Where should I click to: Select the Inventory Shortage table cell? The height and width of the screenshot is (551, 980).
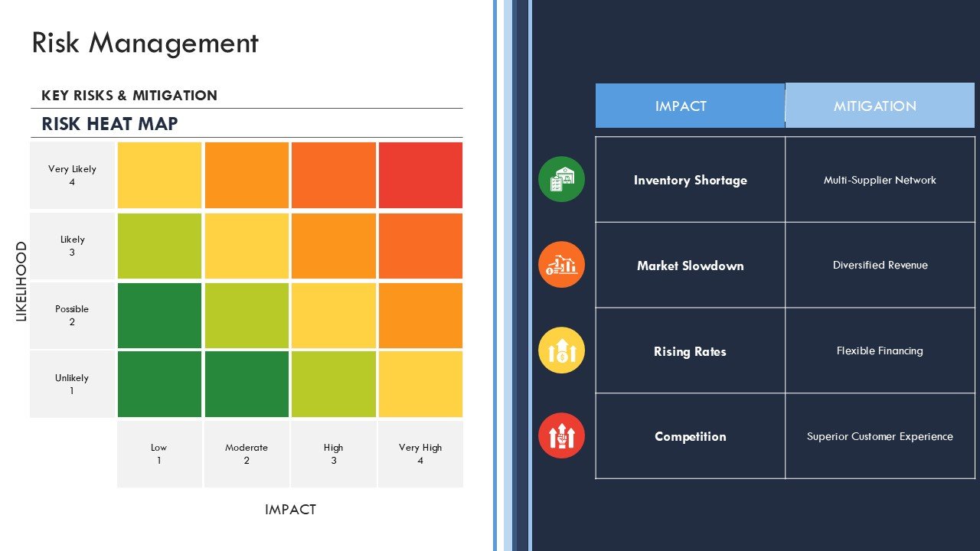[690, 180]
